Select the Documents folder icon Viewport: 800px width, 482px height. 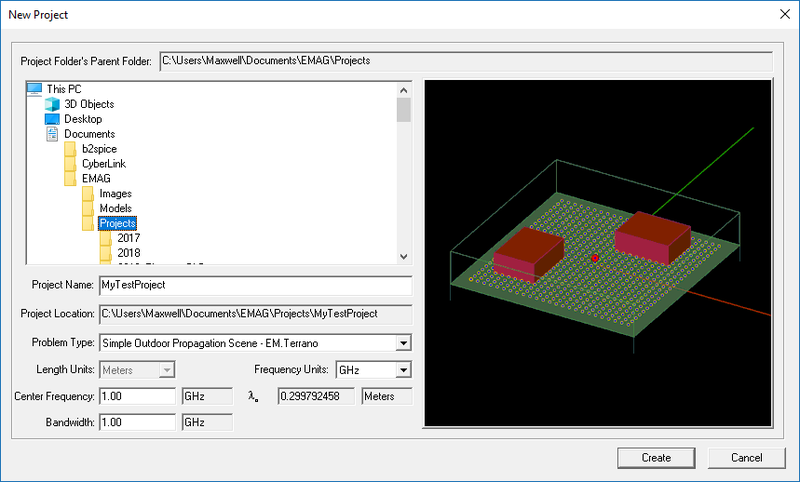[52, 134]
